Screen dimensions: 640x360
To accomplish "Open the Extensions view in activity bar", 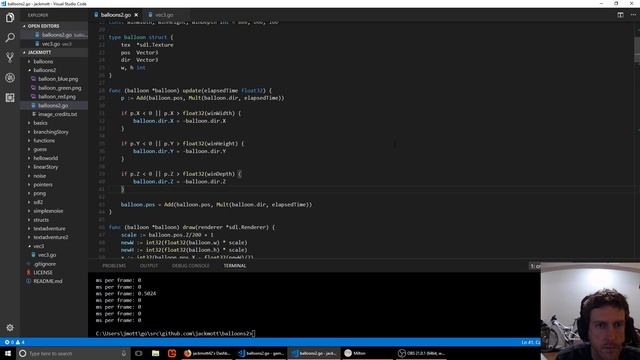I will point(10,98).
